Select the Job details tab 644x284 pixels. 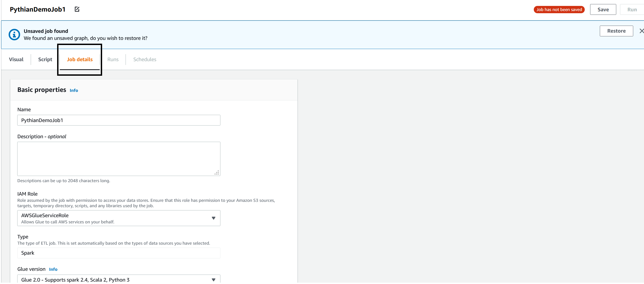pos(80,60)
